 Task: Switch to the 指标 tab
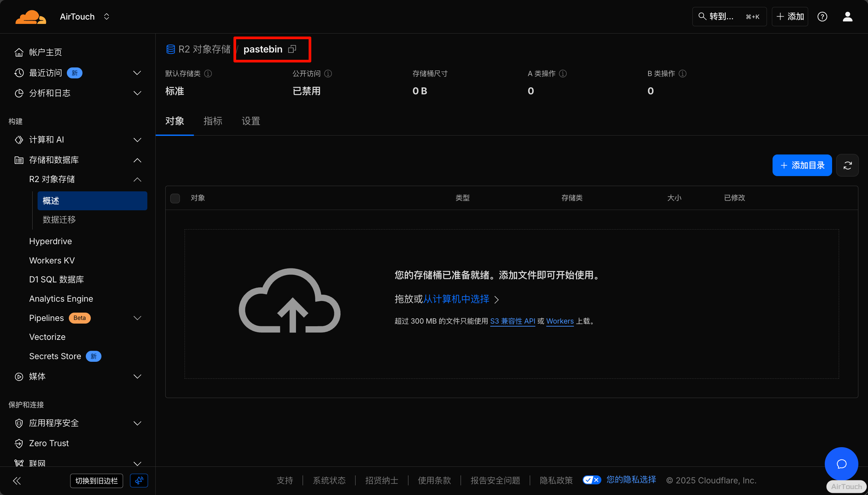213,121
